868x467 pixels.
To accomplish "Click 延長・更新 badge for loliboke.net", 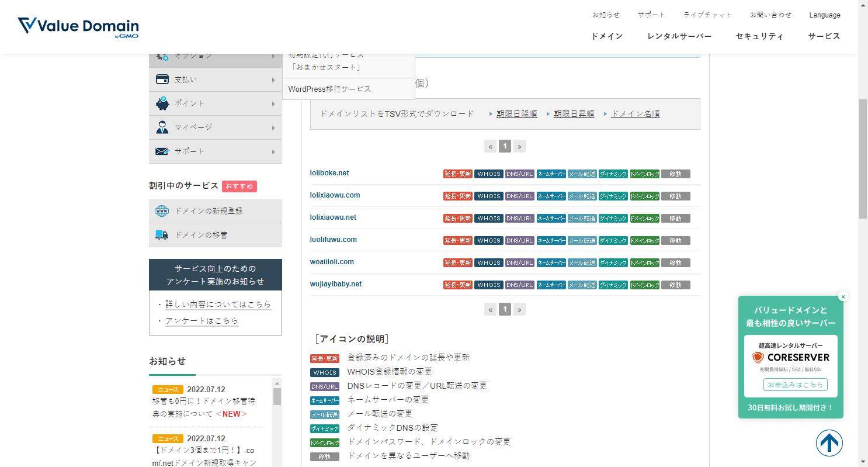I will [x=457, y=174].
